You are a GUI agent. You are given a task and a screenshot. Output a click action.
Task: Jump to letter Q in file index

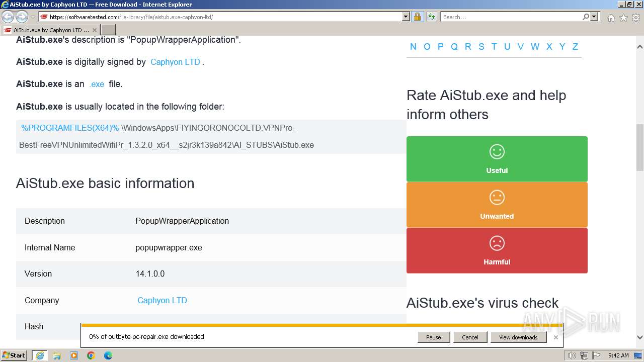[454, 47]
